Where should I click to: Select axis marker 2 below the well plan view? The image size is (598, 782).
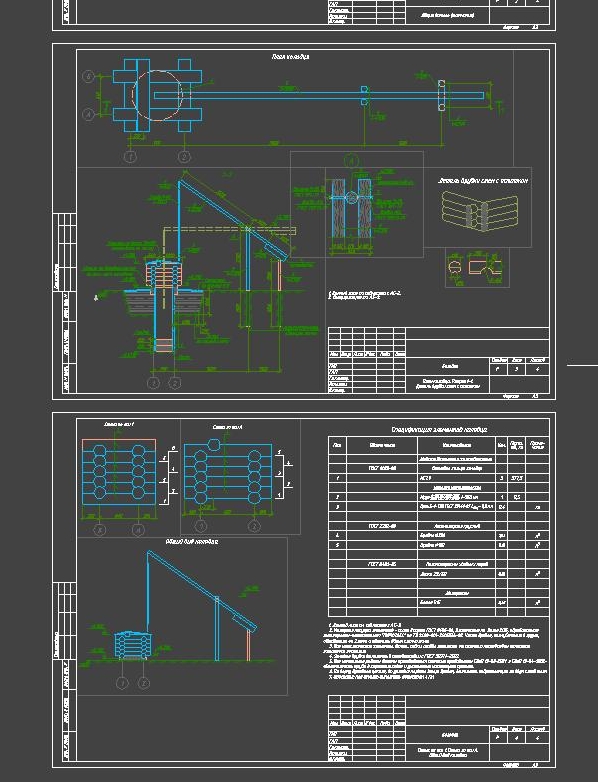point(184,157)
